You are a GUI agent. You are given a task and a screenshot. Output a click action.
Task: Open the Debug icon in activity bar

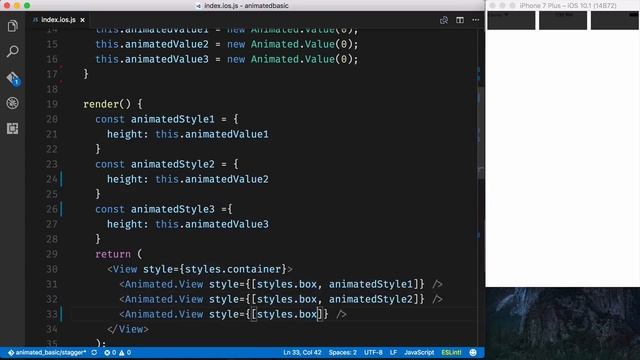point(12,103)
